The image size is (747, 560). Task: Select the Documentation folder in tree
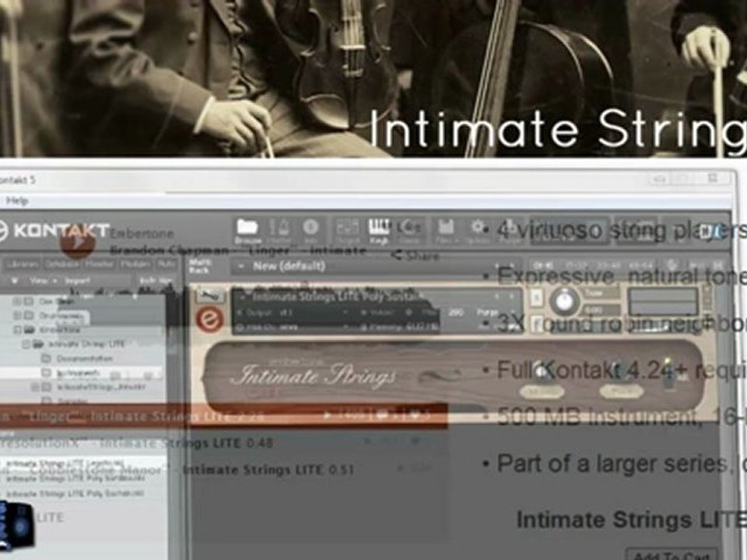[78, 358]
